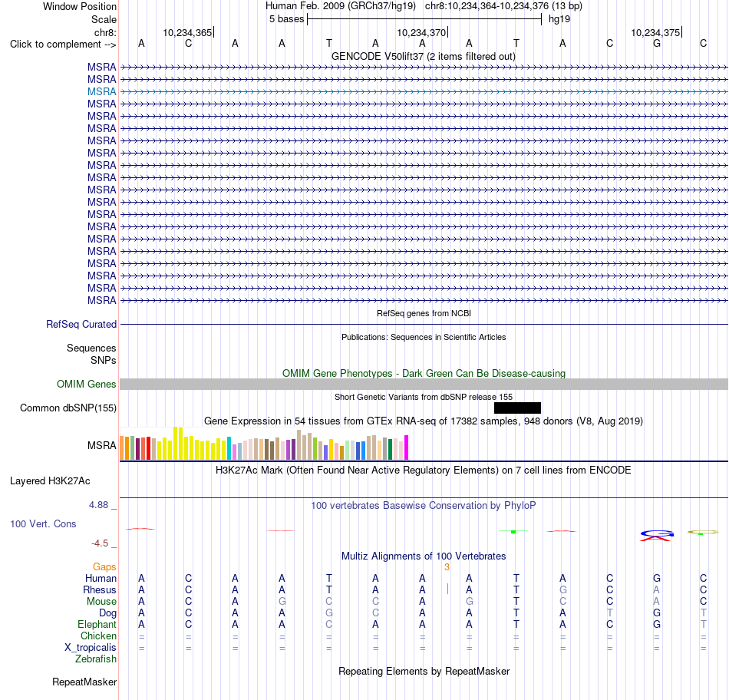Image resolution: width=729 pixels, height=700 pixels.
Task: Open OMIM Genes track label
Action: point(87,385)
